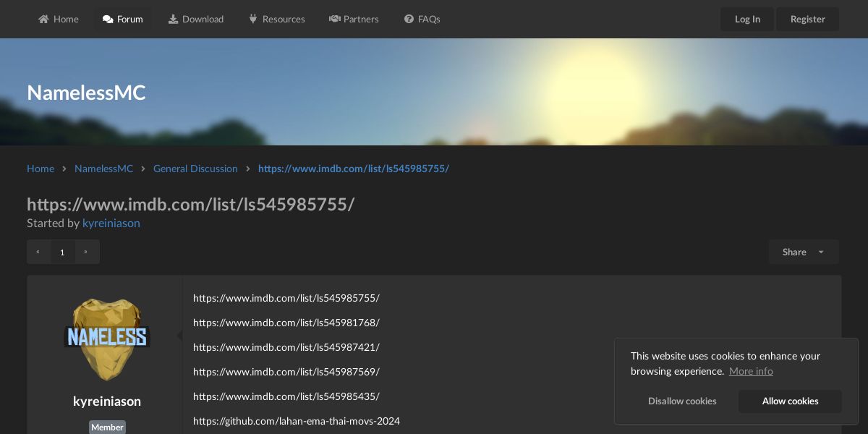Click the Member badge
This screenshot has width=868, height=434.
(107, 427)
